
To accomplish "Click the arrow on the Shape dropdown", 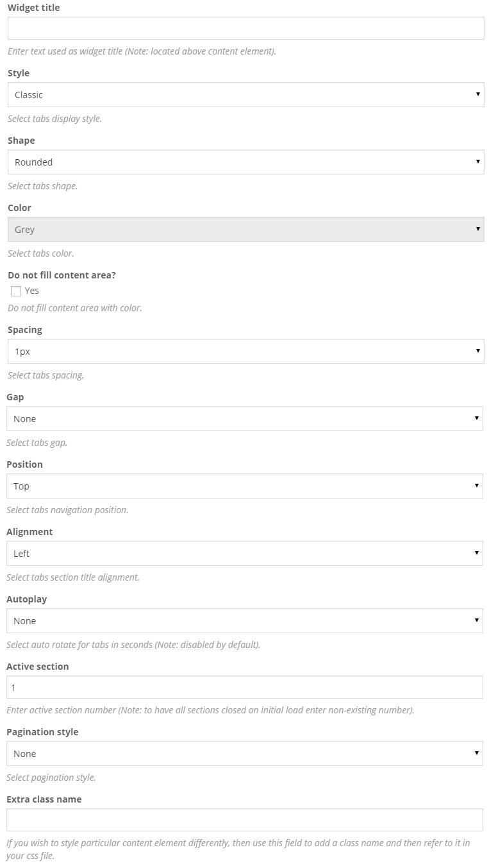I will click(x=477, y=162).
